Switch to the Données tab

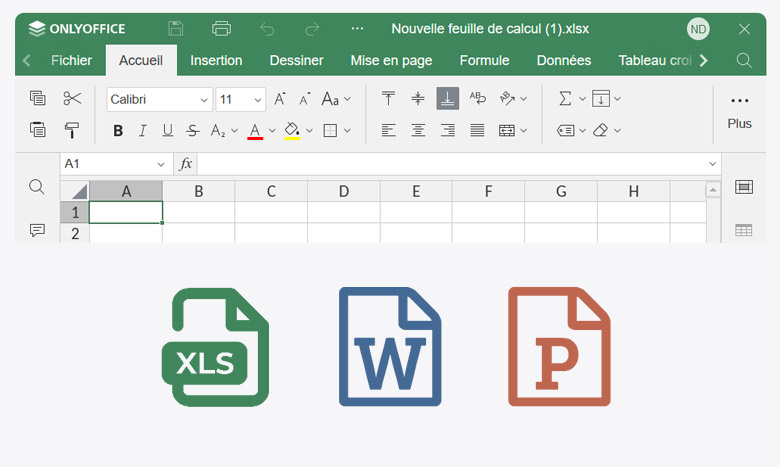pyautogui.click(x=564, y=61)
